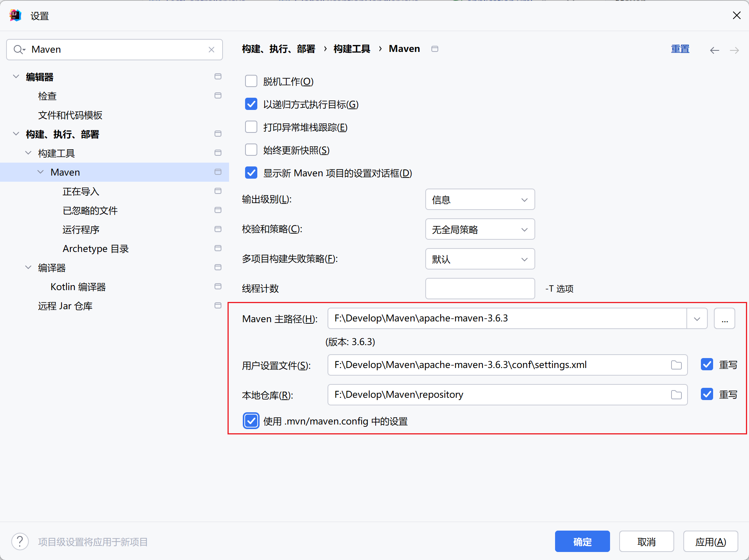Viewport: 749px width, 560px height.
Task: Select 文件和代码模板 in the settings tree
Action: pyautogui.click(x=70, y=115)
